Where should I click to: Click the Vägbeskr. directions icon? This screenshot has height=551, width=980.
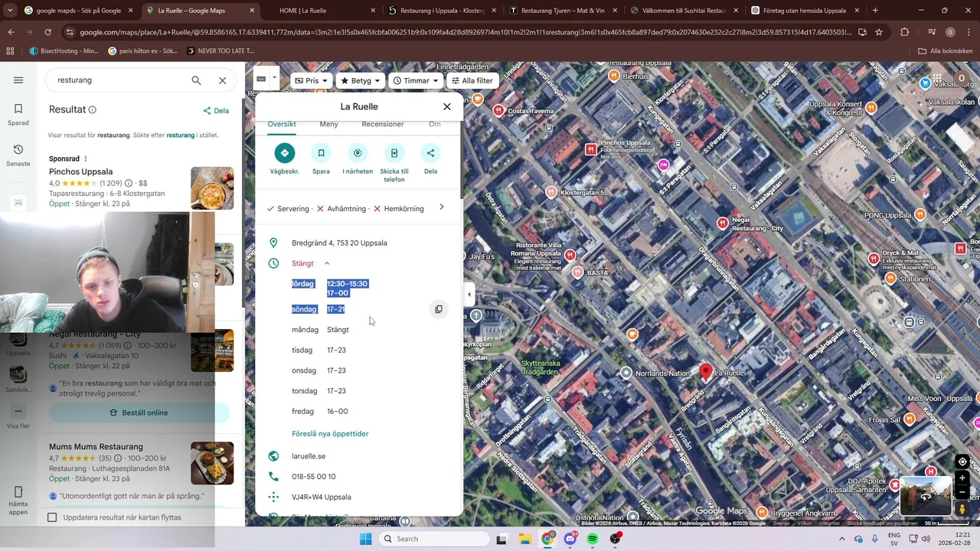point(284,153)
